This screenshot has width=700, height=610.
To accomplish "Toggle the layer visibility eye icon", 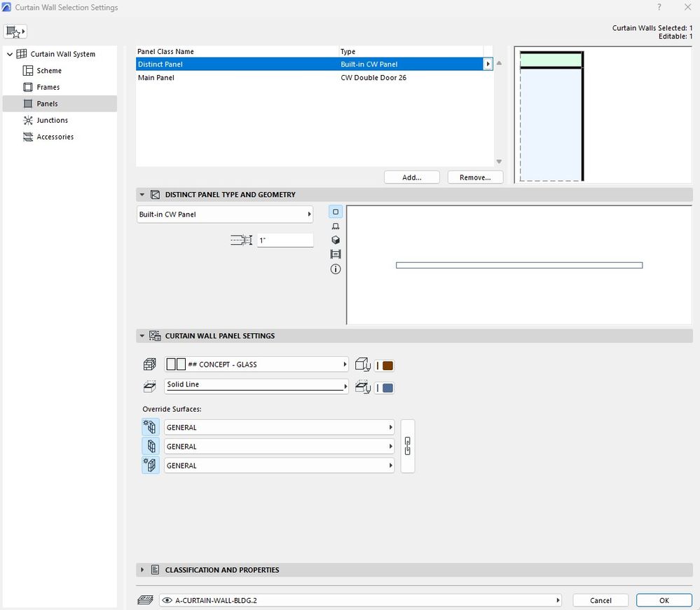I will [167, 601].
